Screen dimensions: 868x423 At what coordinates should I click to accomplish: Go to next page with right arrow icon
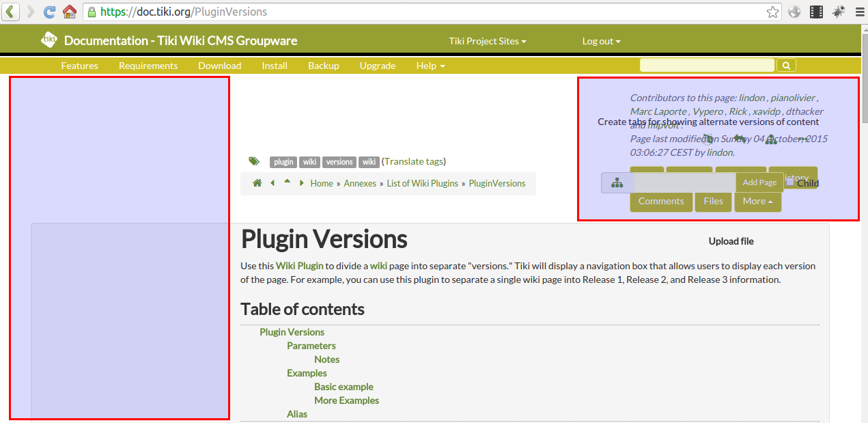tap(302, 183)
